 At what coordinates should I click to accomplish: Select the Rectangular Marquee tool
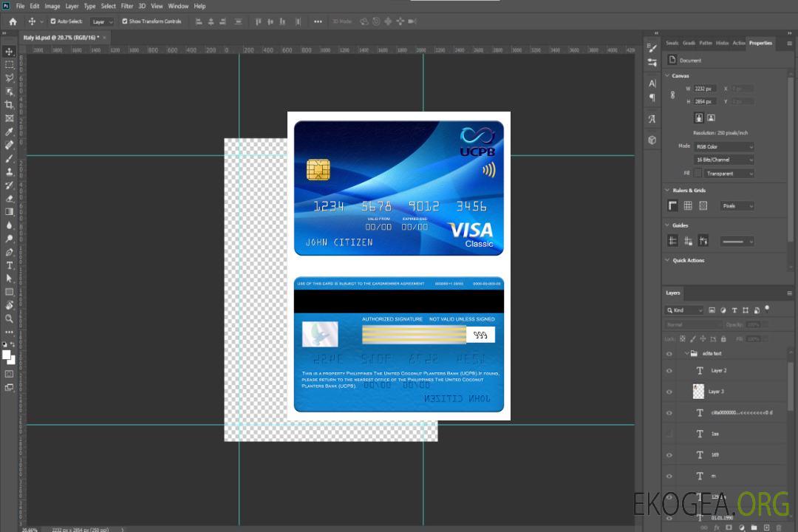click(9, 65)
